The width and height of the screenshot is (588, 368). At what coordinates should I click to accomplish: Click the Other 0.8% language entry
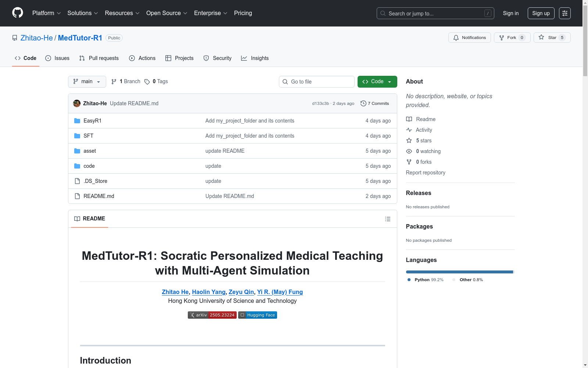(468, 280)
